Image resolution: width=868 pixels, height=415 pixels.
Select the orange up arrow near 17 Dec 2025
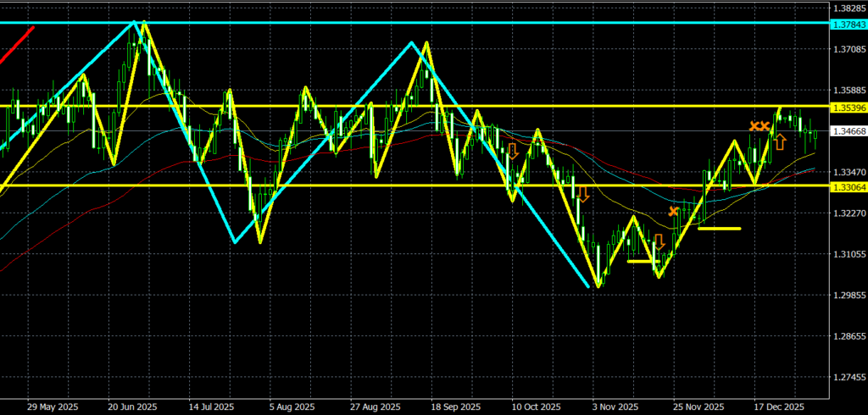pos(779,141)
